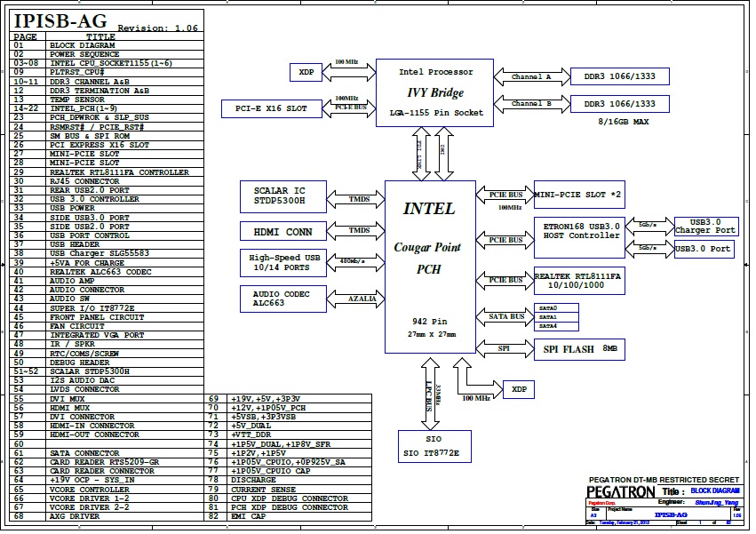Select the AUDIO AMP row
The width and height of the screenshot is (756, 534).
[107, 281]
